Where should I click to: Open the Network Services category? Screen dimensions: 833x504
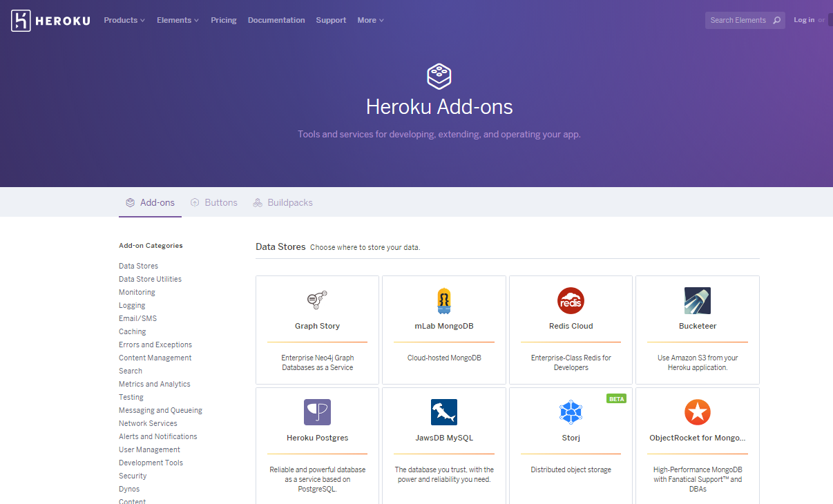(x=148, y=423)
